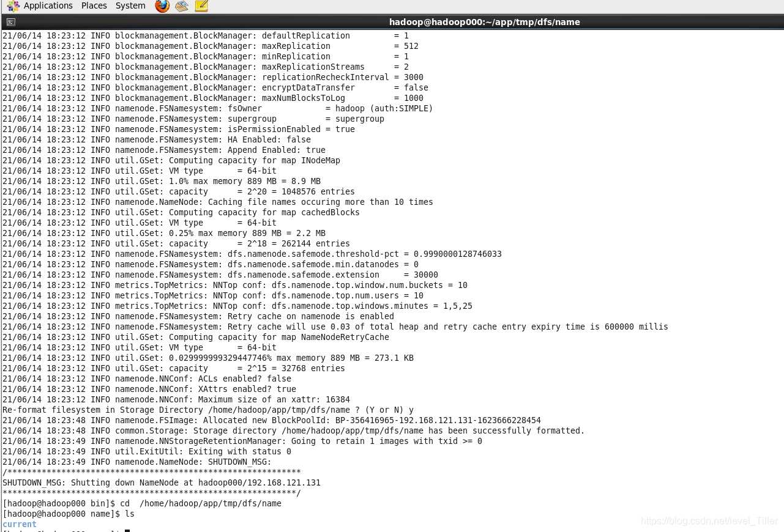This screenshot has width=784, height=532.
Task: Select Maximum size of an xattr: 16384
Action: coord(176,399)
